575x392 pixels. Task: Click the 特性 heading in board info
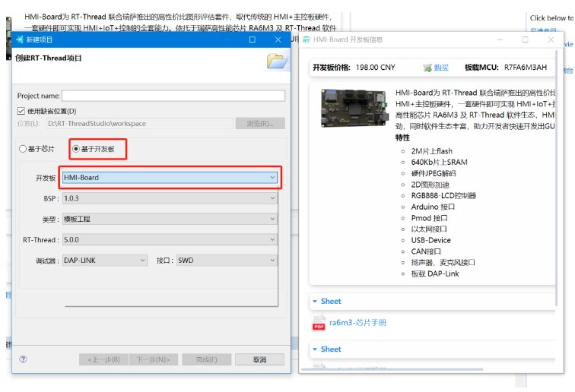tap(402, 138)
